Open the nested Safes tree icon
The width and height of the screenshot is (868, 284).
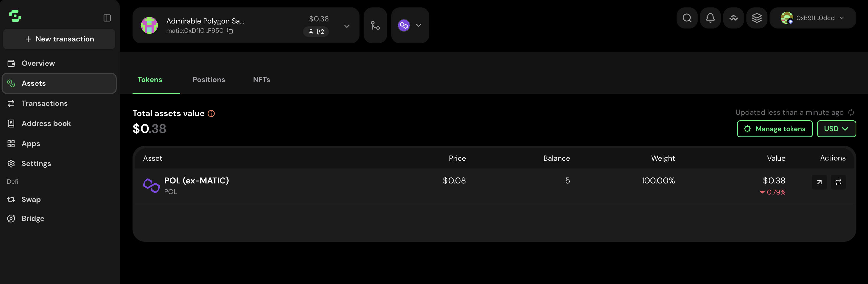point(375,25)
